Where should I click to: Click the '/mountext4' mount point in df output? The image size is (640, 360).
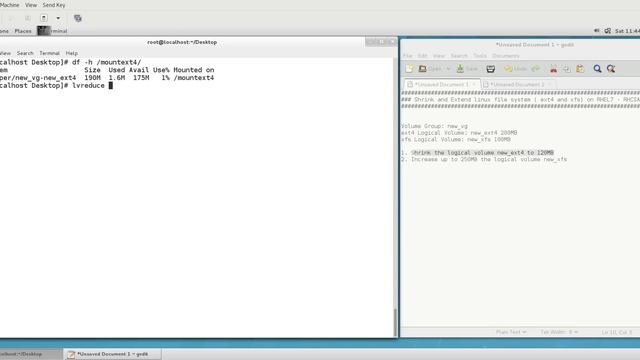tap(193, 78)
